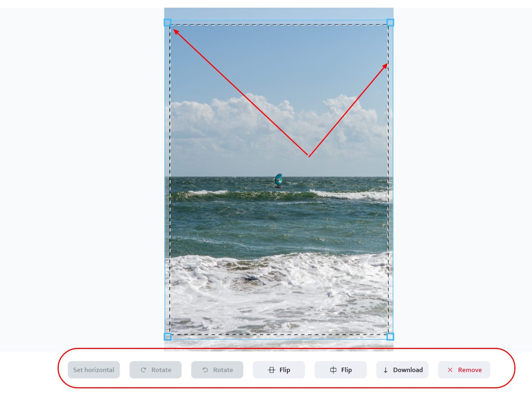Select the bottom-left crop handle
Image resolution: width=532 pixels, height=401 pixels.
point(168,337)
